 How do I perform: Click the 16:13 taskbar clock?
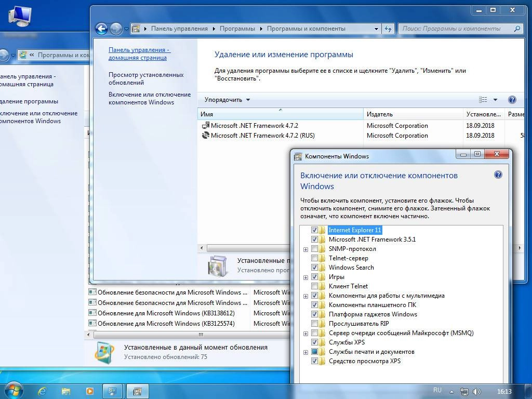[504, 392]
